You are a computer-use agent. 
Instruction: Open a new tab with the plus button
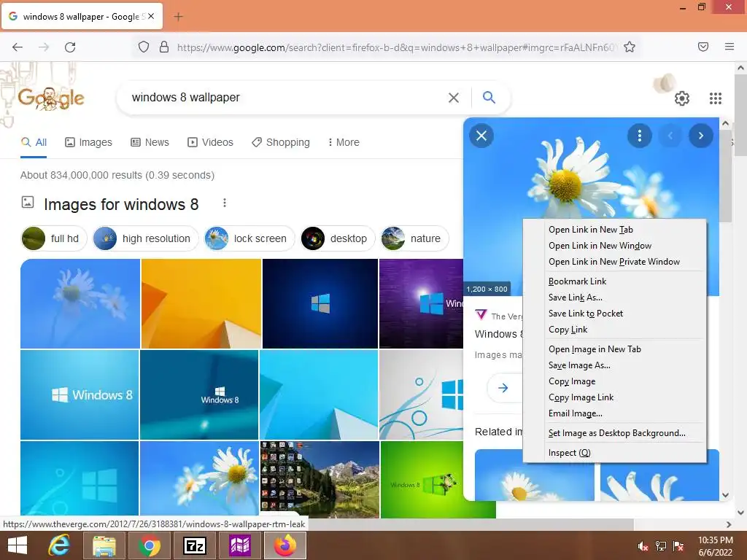point(178,17)
